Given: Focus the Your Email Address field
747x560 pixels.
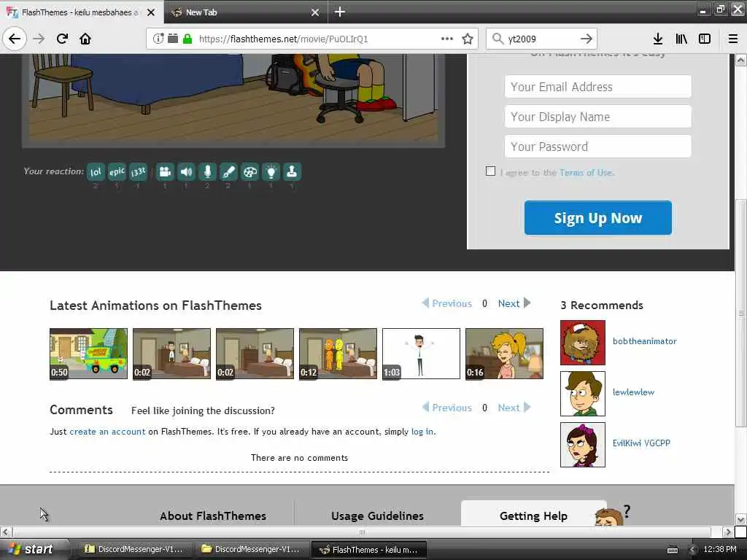Looking at the screenshot, I should (598, 87).
